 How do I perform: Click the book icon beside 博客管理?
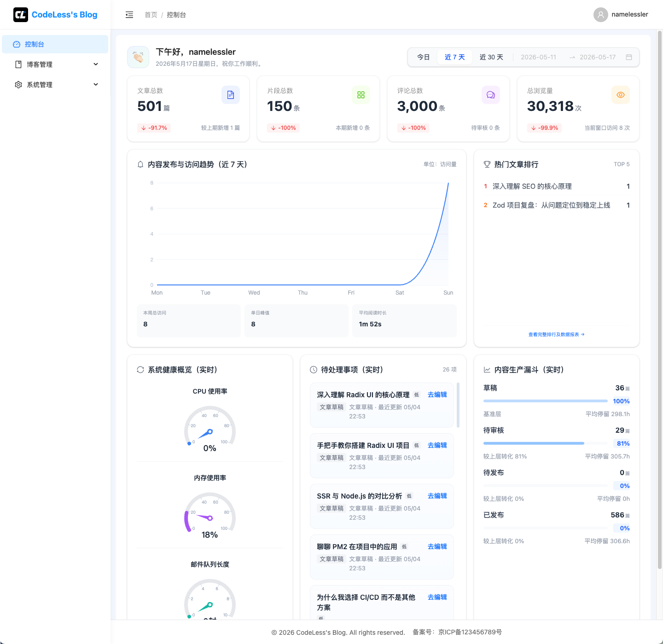18,64
